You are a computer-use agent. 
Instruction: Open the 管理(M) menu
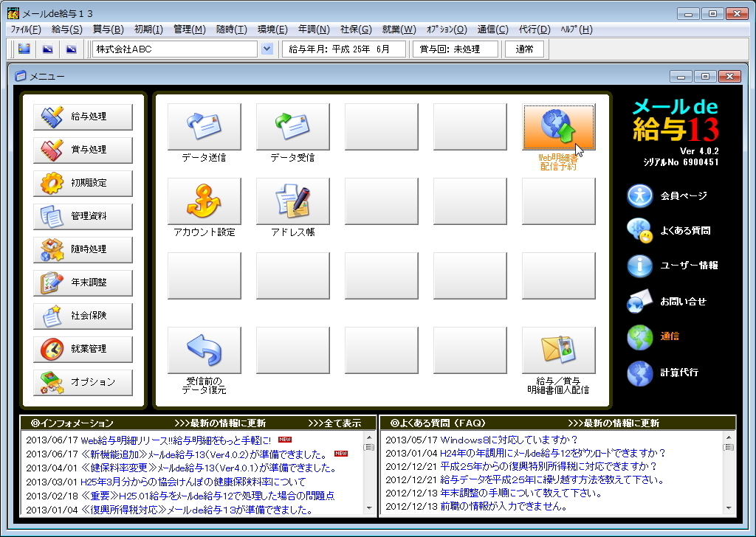pos(190,30)
